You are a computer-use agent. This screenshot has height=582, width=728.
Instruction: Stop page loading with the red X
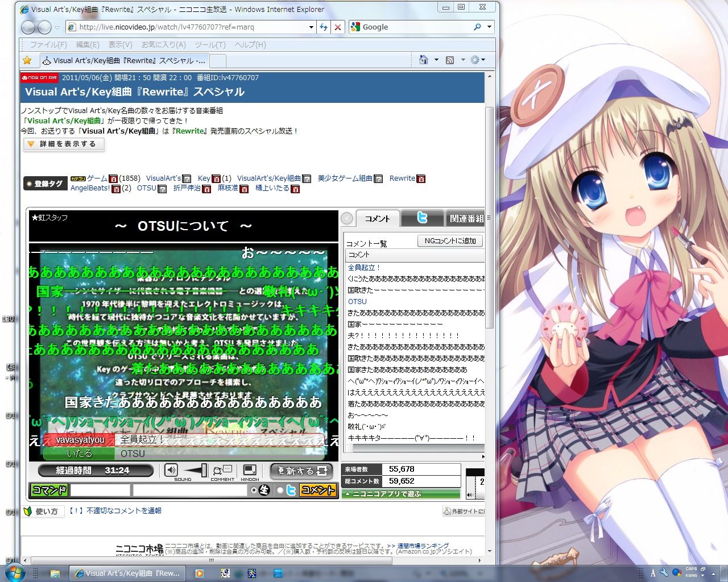tap(338, 27)
